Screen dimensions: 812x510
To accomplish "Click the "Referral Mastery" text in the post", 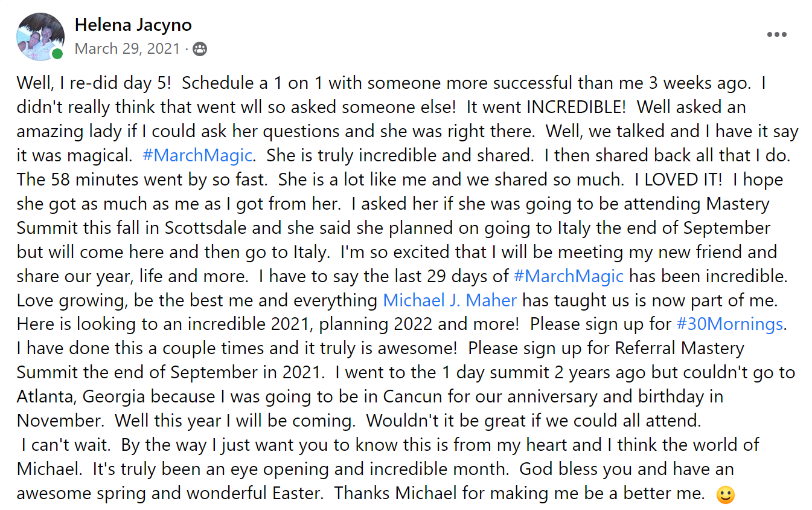I will pyautogui.click(x=680, y=349).
